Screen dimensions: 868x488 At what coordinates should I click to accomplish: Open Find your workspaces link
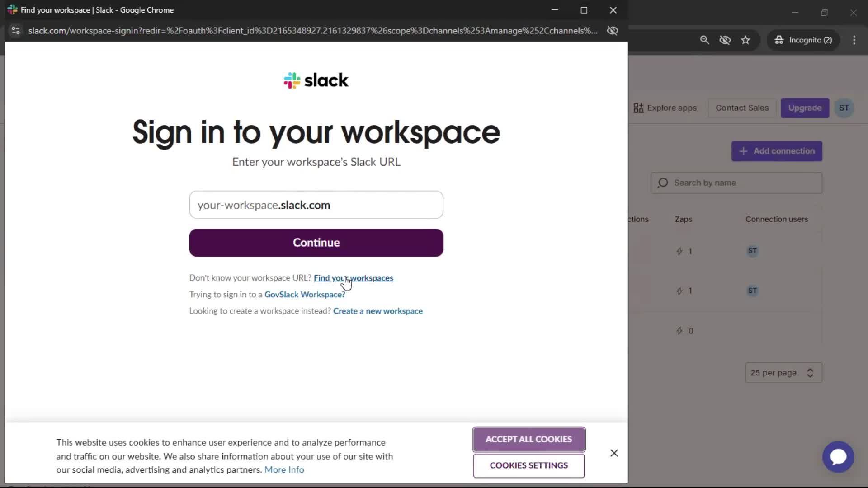tap(353, 278)
